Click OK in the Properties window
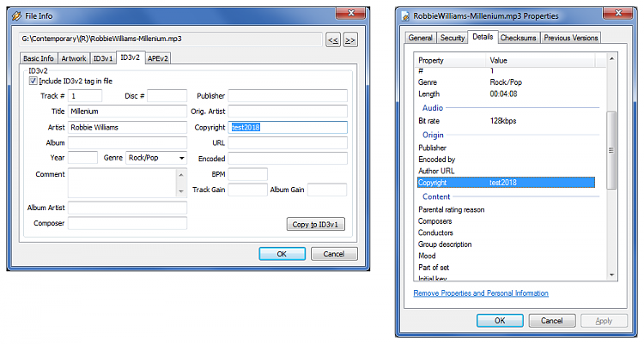Viewport: 644px width, 344px height. [500, 321]
